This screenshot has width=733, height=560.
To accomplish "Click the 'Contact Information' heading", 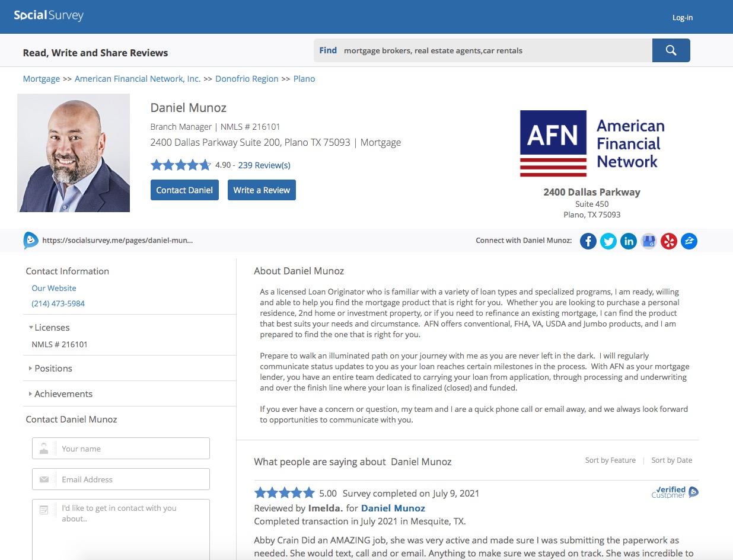I will pyautogui.click(x=68, y=271).
